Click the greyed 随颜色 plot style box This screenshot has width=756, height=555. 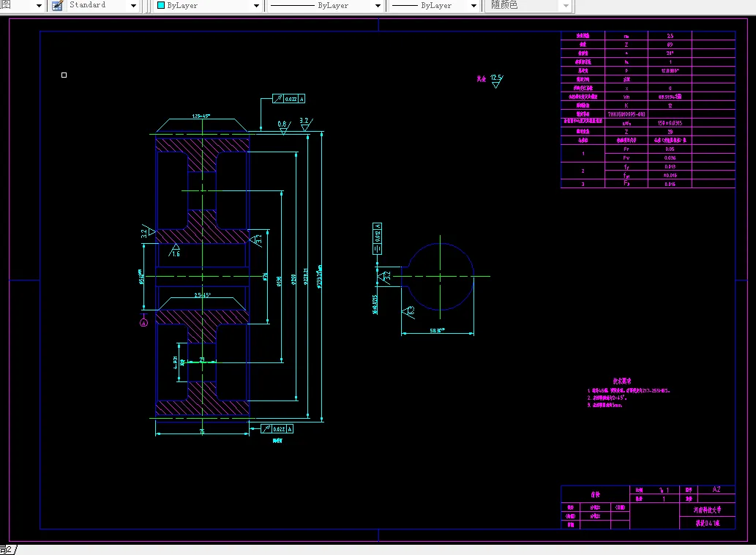coord(529,6)
